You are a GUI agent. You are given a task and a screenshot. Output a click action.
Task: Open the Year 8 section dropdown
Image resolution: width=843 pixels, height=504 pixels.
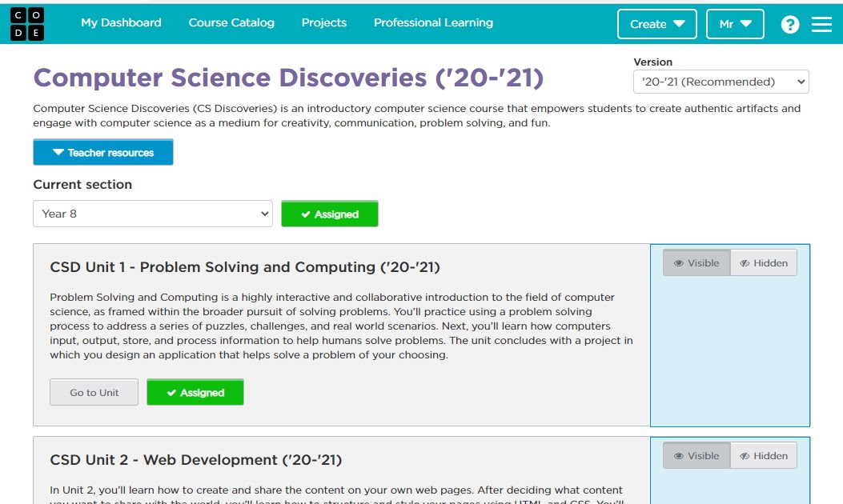[x=153, y=214]
